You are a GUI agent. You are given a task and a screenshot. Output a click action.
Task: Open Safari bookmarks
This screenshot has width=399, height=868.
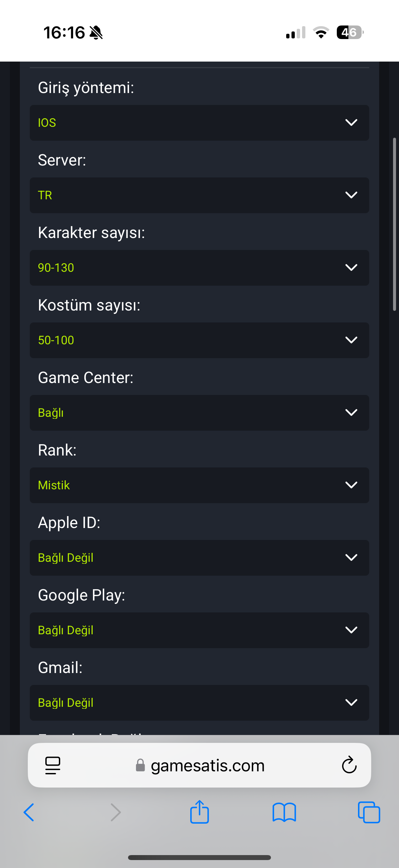point(284,812)
